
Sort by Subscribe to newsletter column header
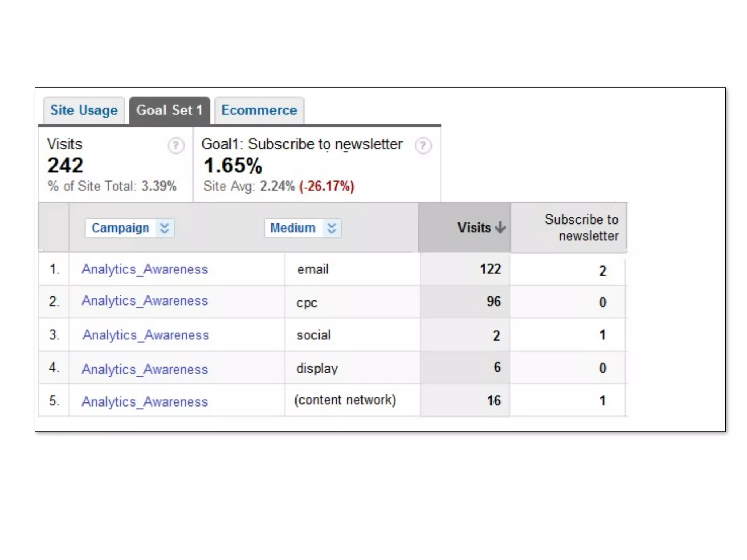581,227
